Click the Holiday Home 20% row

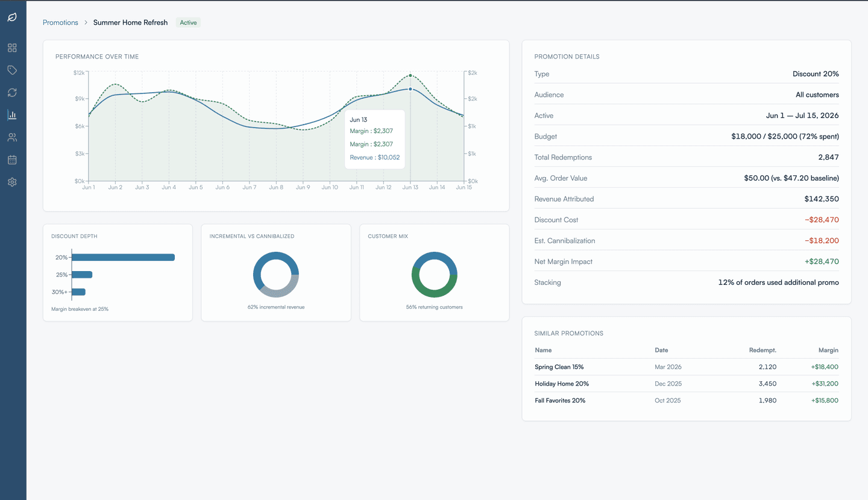pyautogui.click(x=562, y=383)
